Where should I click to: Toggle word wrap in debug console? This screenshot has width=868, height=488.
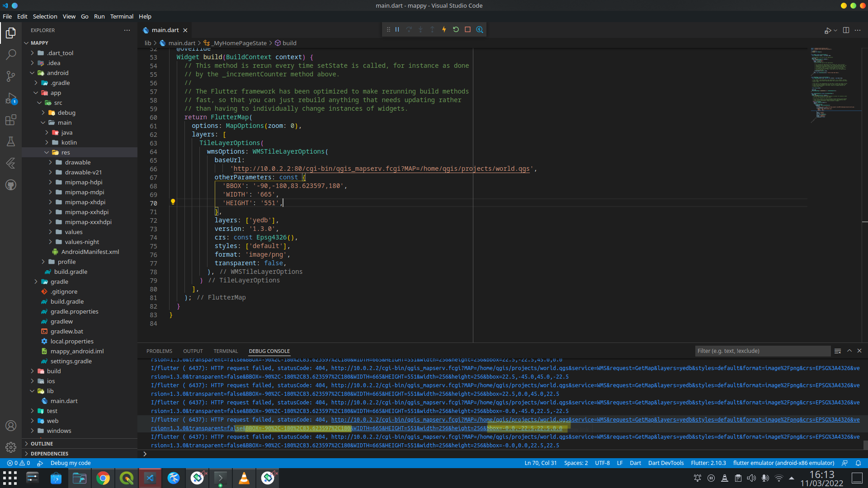click(837, 351)
